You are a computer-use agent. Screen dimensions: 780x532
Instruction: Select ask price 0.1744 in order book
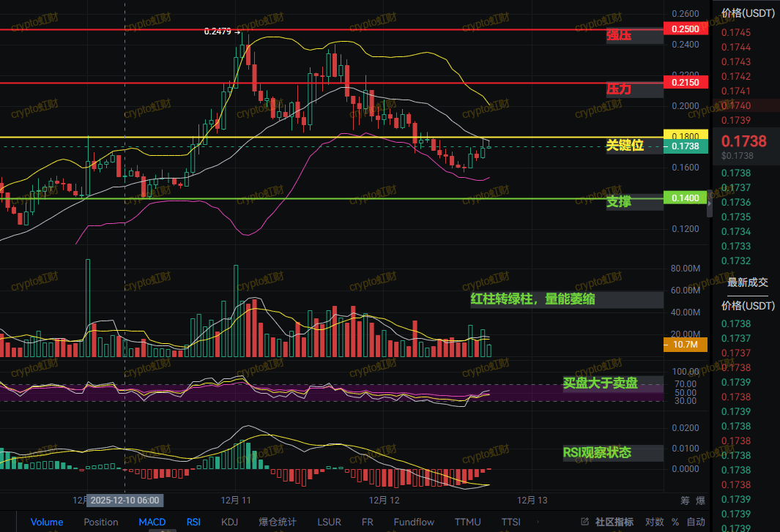point(736,48)
